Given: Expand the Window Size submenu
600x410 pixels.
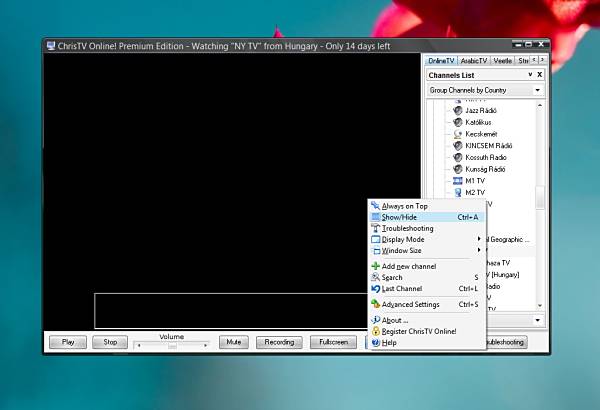Looking at the screenshot, I should coord(426,250).
